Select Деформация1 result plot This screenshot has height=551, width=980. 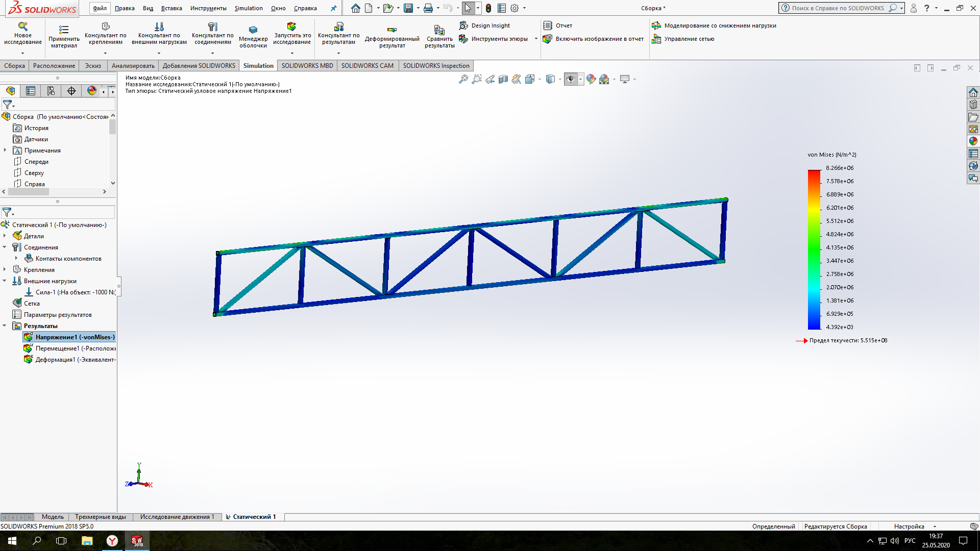click(x=70, y=360)
